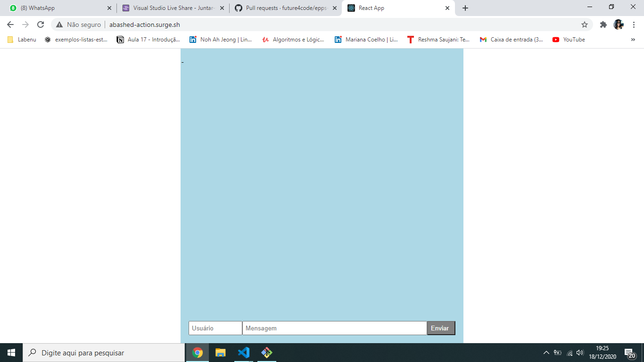The image size is (644, 362).
Task: Open the Git taskbar icon
Action: pos(267,353)
